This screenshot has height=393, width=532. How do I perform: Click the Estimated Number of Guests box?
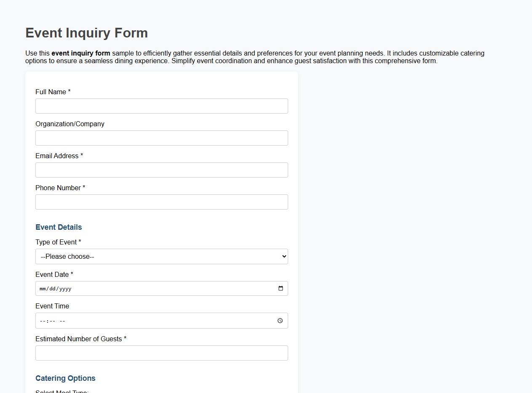[161, 353]
